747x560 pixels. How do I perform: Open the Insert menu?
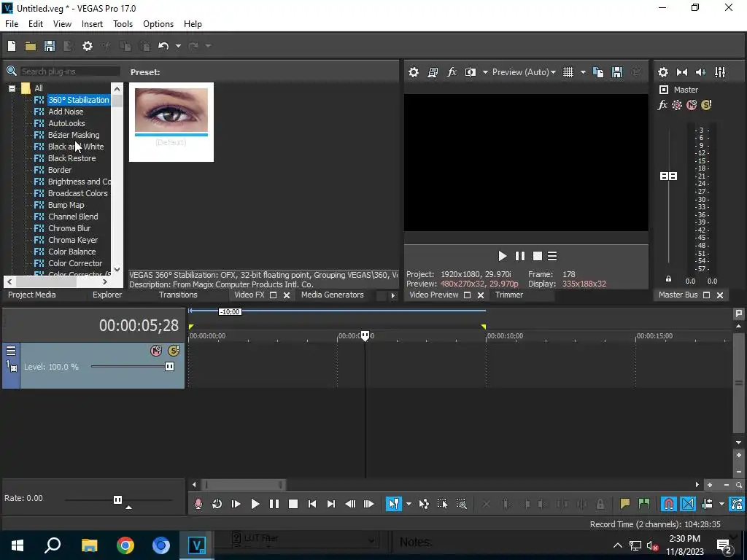(x=92, y=24)
